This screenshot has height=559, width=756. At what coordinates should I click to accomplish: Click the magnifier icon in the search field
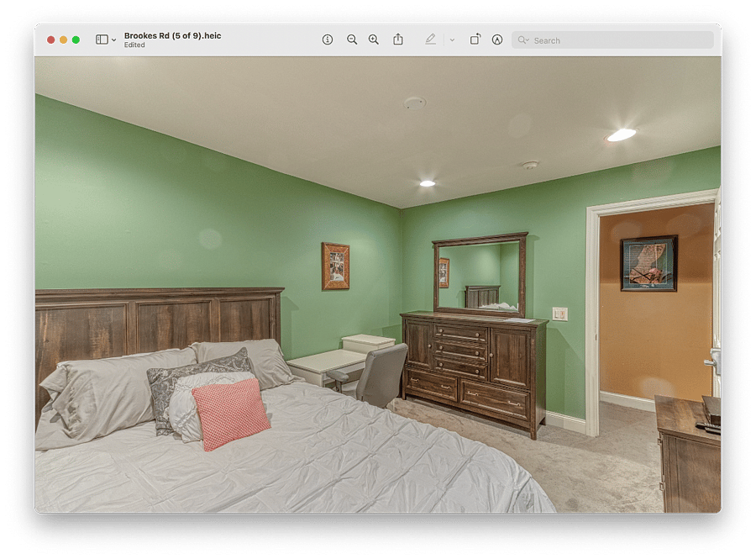tap(522, 40)
